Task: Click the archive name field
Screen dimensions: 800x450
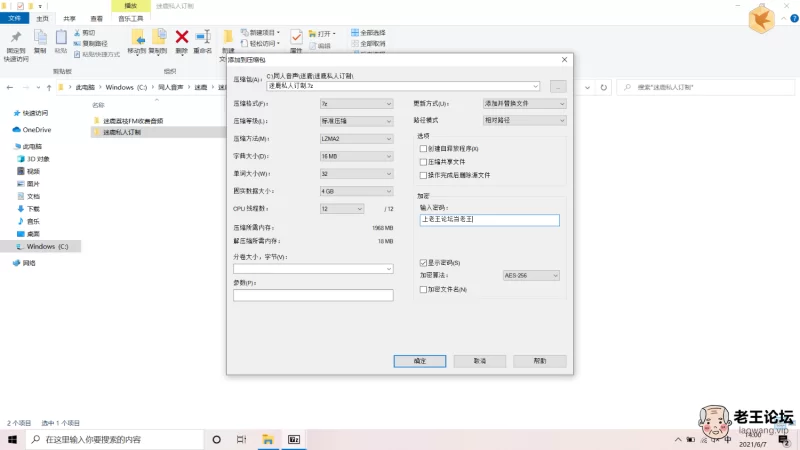Action: 403,86
